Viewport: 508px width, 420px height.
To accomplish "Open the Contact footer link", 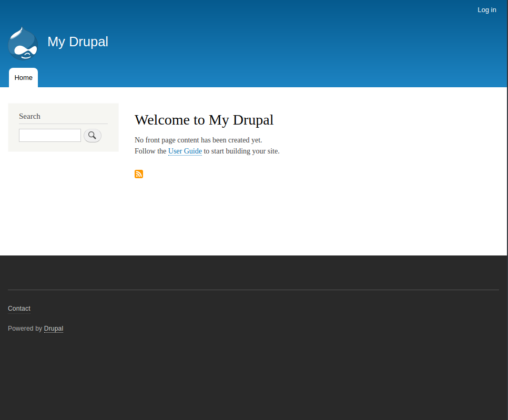I will coord(19,309).
